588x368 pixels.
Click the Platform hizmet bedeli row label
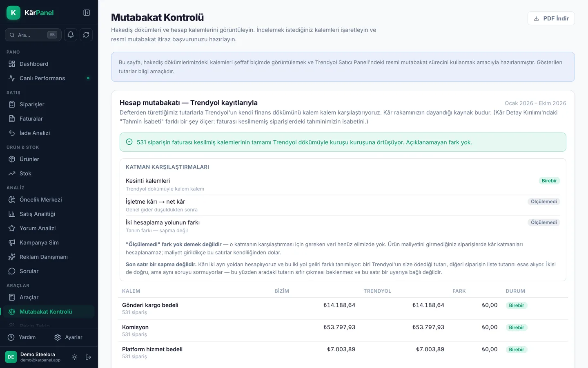(152, 349)
